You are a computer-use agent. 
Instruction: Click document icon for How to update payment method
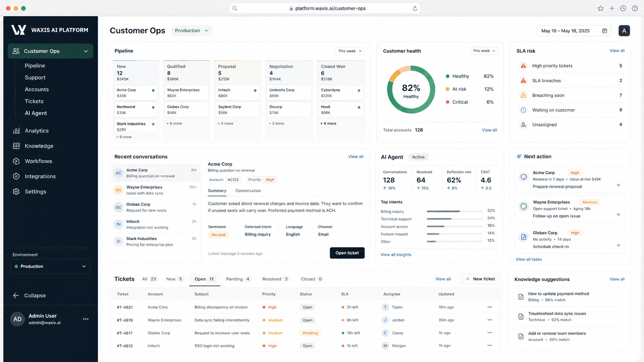point(521,297)
